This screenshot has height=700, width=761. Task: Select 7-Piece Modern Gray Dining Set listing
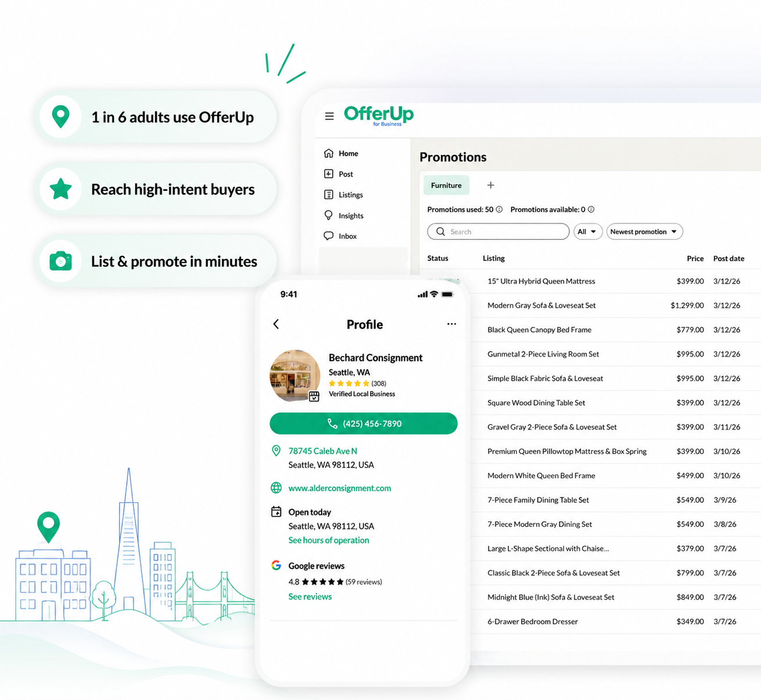tap(540, 524)
